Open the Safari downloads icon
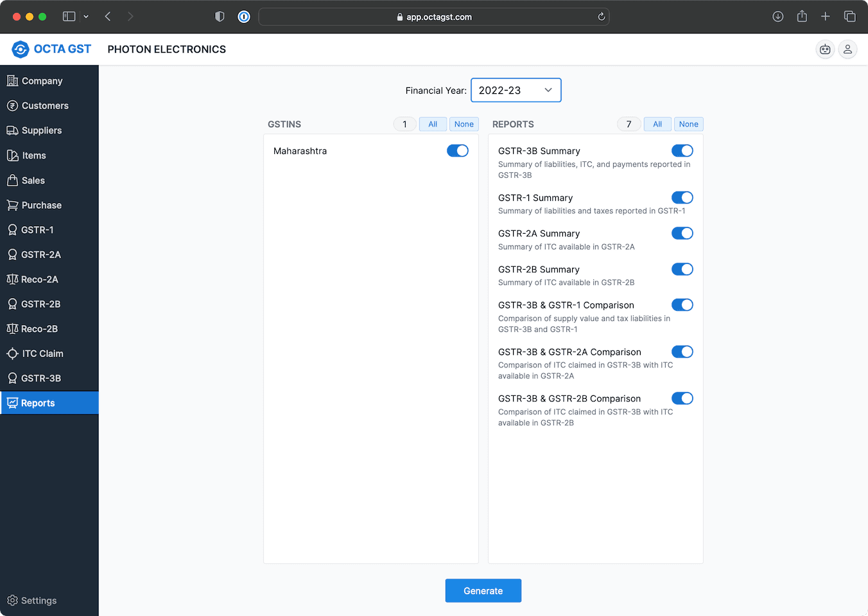The height and width of the screenshot is (616, 868). (x=777, y=17)
